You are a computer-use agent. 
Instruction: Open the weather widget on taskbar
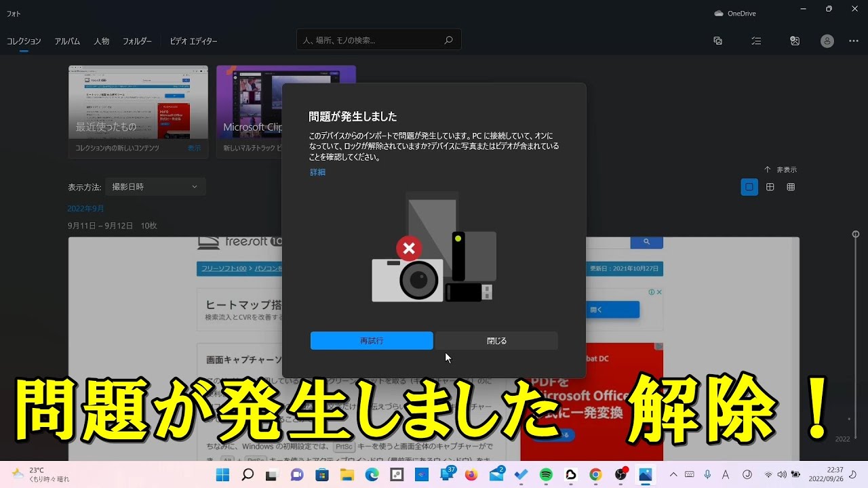click(x=39, y=474)
